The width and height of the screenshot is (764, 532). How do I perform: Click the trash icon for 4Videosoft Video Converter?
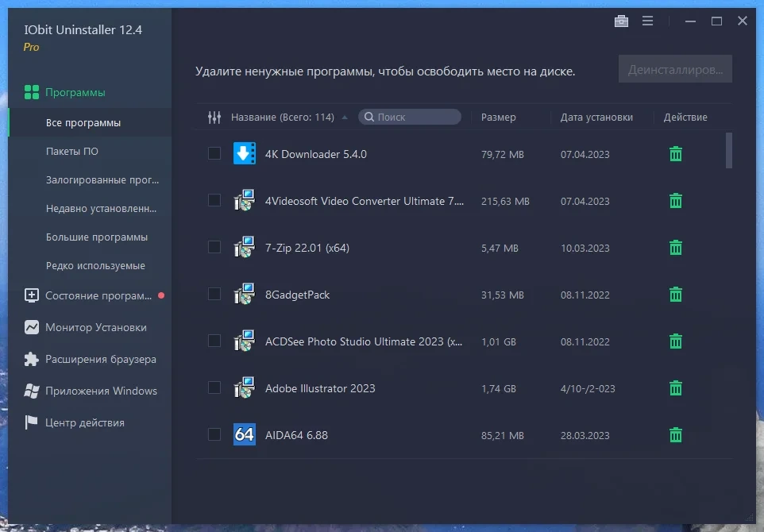click(x=675, y=201)
